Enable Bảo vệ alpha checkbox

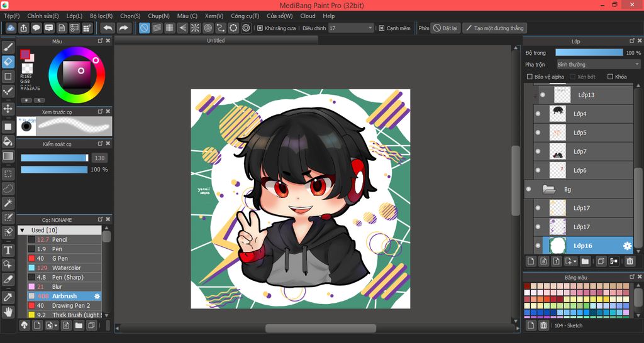530,77
